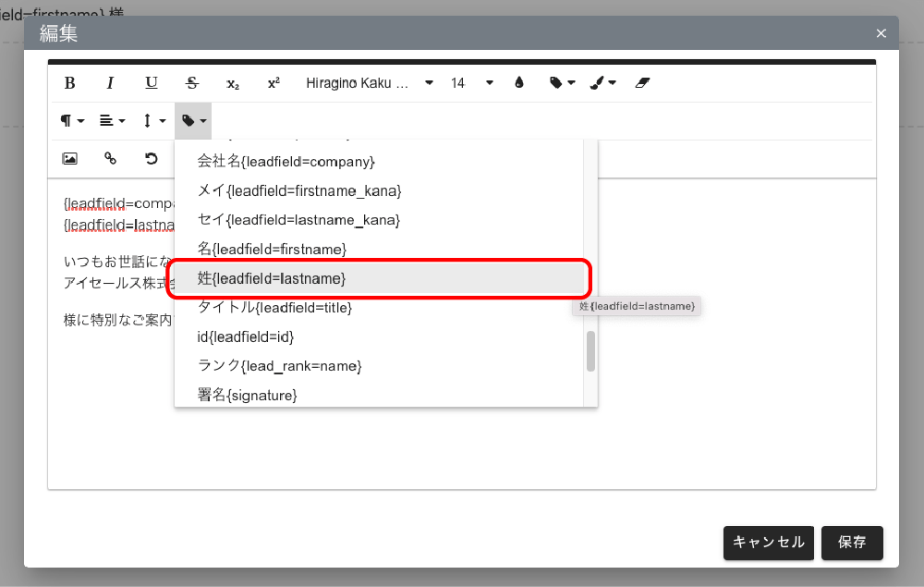Toggle subscript formatting
Screen dimensions: 924x587
[x=233, y=83]
